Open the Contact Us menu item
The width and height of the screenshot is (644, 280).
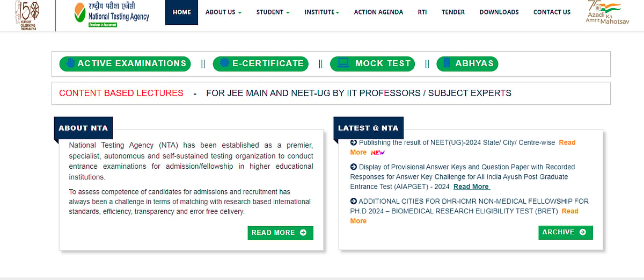point(552,12)
